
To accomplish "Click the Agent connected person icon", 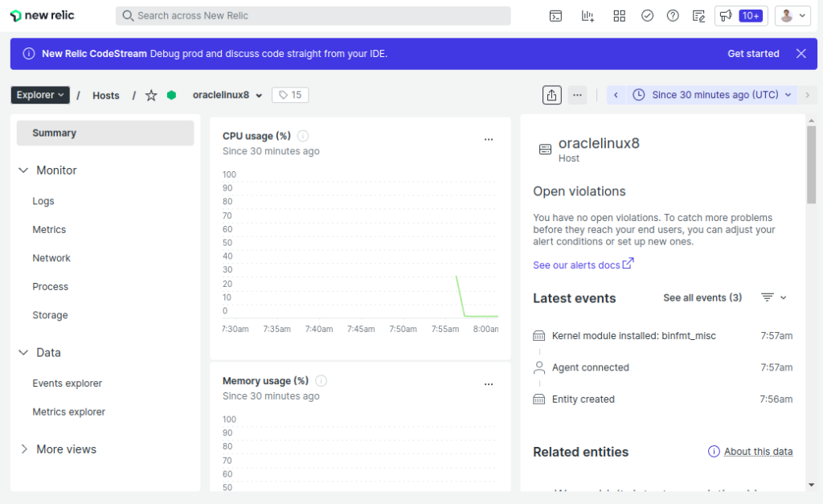I will 539,367.
